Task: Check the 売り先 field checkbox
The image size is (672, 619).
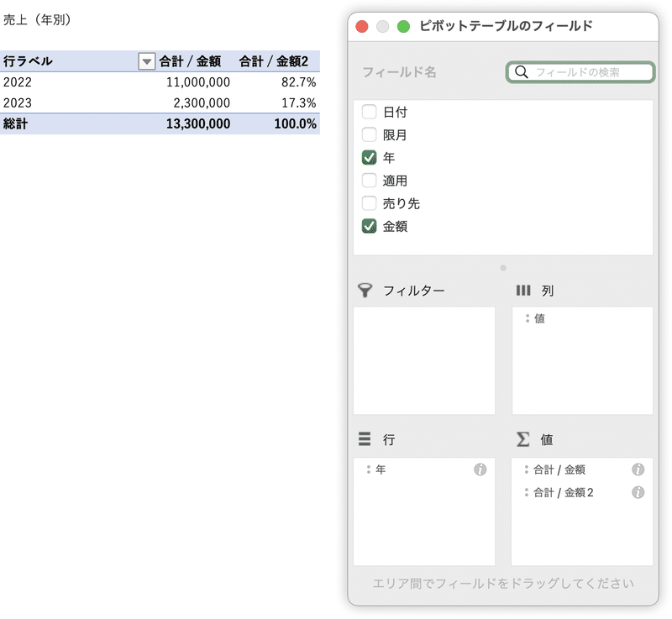Action: 369,203
